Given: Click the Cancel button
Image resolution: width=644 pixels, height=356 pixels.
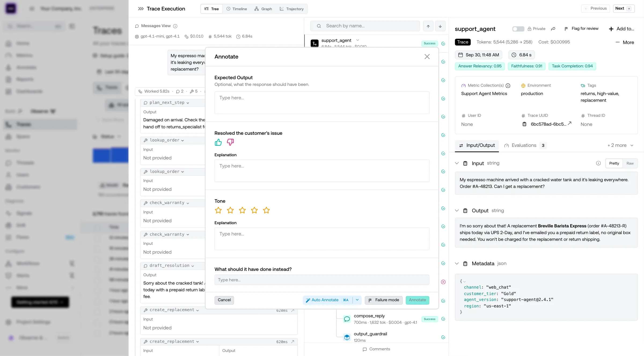Looking at the screenshot, I should tap(224, 300).
